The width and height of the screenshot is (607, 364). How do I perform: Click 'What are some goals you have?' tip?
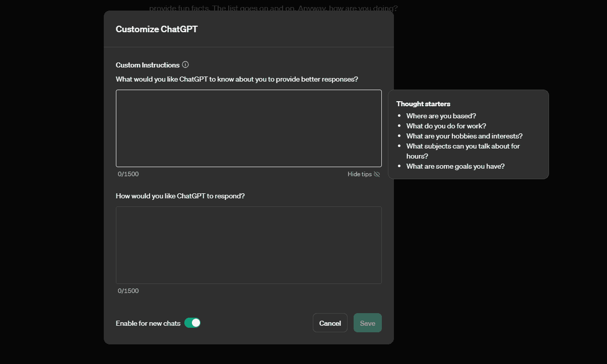pos(455,166)
